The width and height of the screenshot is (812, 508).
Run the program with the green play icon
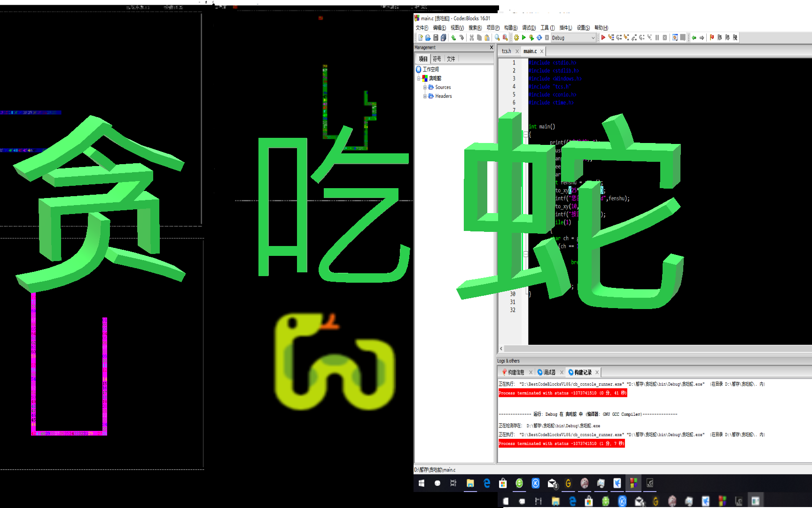point(523,38)
